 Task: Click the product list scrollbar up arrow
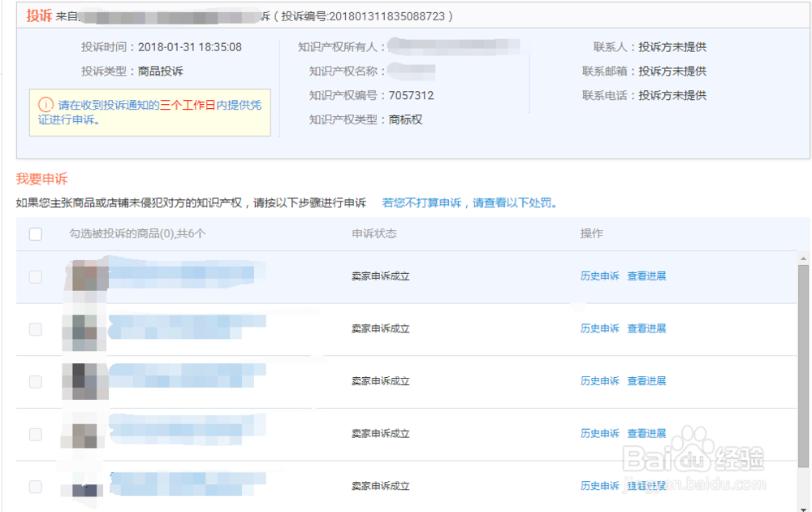pyautogui.click(x=803, y=258)
